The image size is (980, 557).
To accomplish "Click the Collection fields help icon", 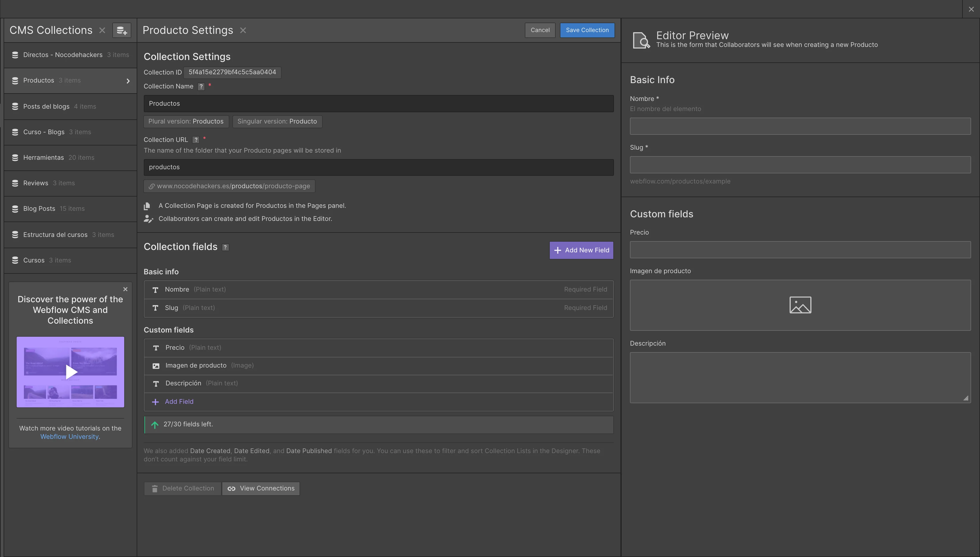I will click(226, 247).
